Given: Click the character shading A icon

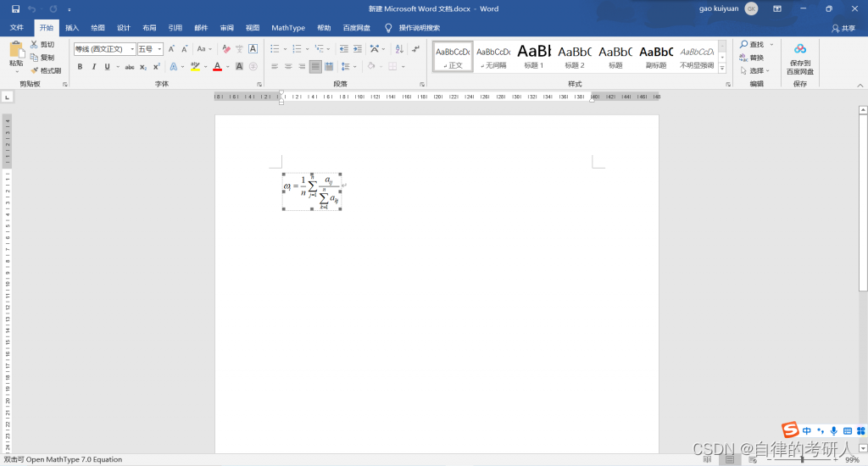Looking at the screenshot, I should tap(239, 66).
